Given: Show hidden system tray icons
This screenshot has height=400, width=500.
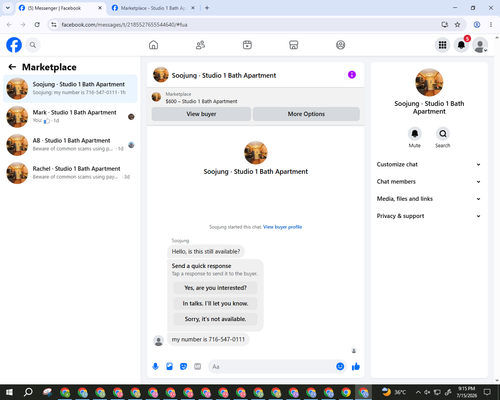Looking at the screenshot, I should [418, 392].
